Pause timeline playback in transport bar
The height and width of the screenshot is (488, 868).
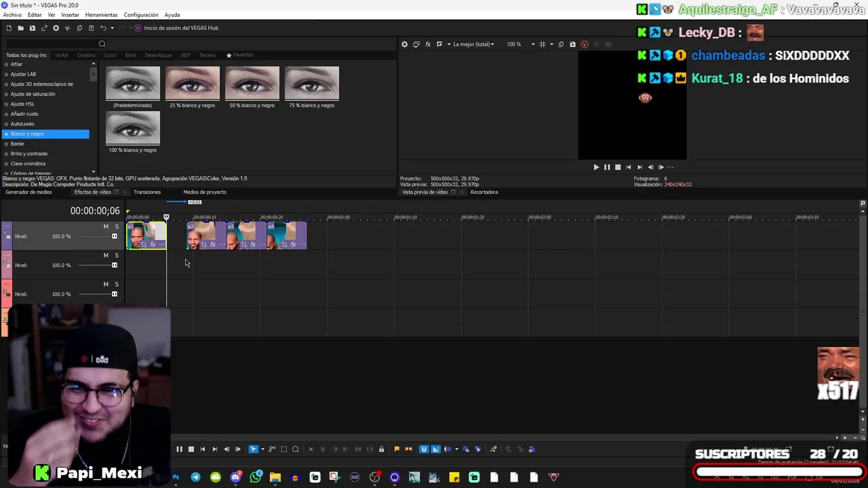pos(179,449)
